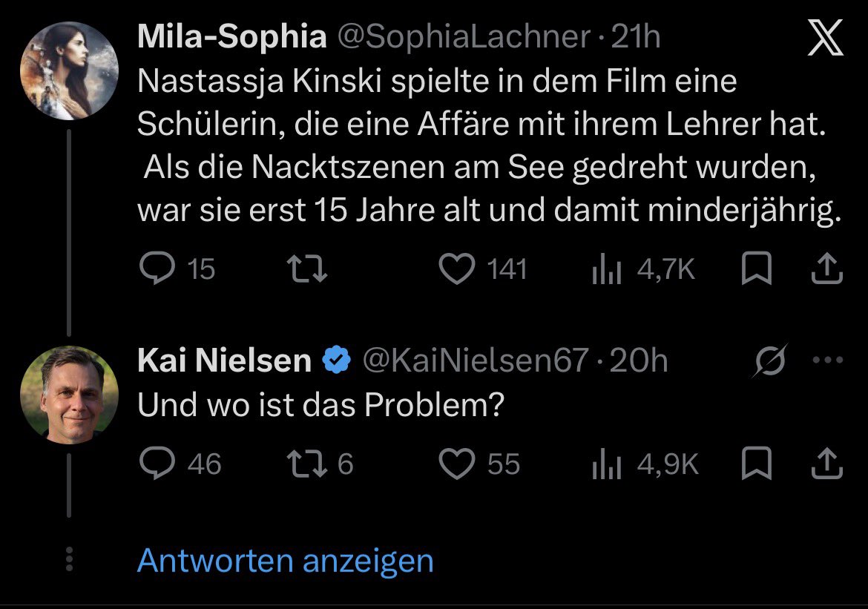Screen dimensions: 868x609
Task: Share Mila-Sophia's post
Action: coord(826,268)
